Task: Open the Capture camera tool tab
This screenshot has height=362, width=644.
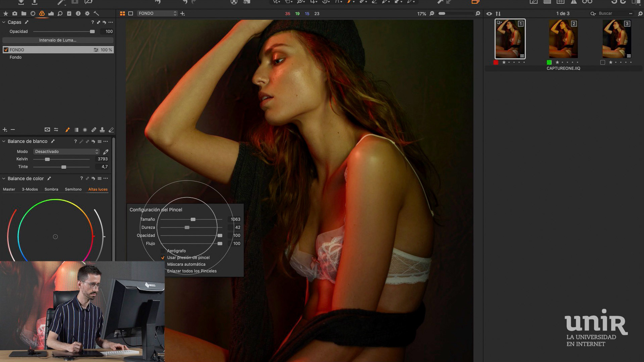Action: point(15,13)
